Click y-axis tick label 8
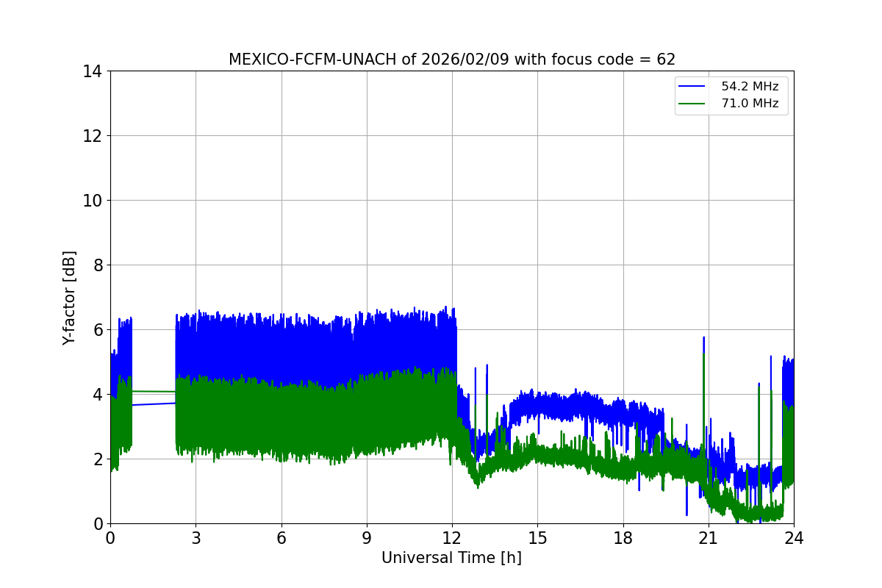 point(97,265)
